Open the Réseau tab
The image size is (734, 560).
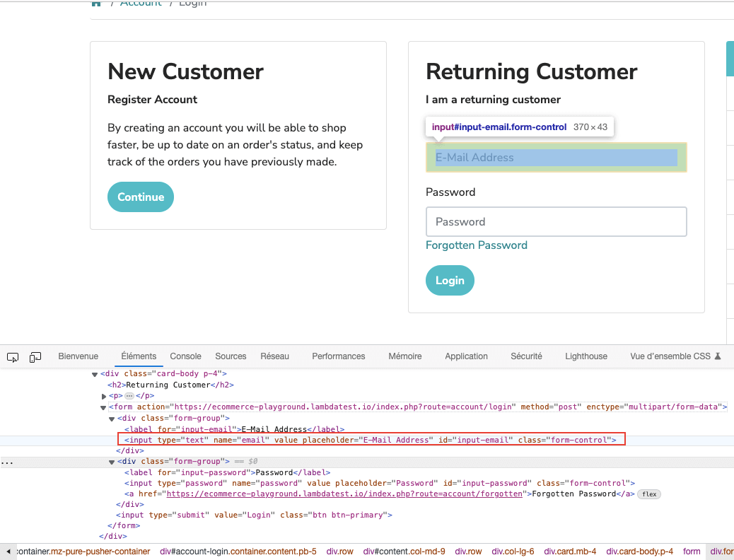point(274,356)
